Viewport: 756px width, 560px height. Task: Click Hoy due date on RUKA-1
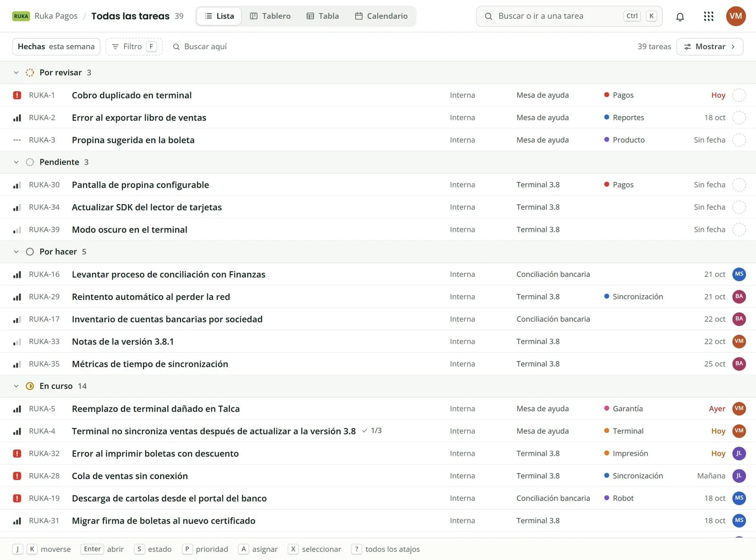pos(718,95)
